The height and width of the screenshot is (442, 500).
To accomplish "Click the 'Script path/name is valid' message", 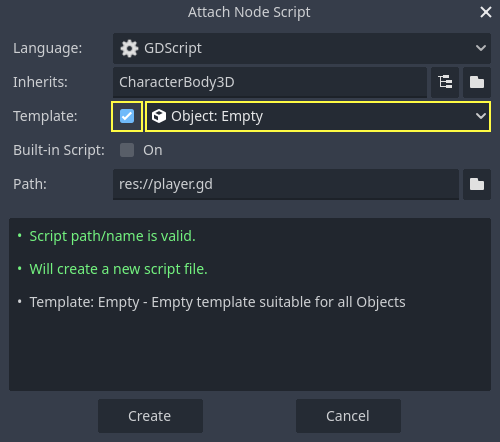I will tap(112, 236).
